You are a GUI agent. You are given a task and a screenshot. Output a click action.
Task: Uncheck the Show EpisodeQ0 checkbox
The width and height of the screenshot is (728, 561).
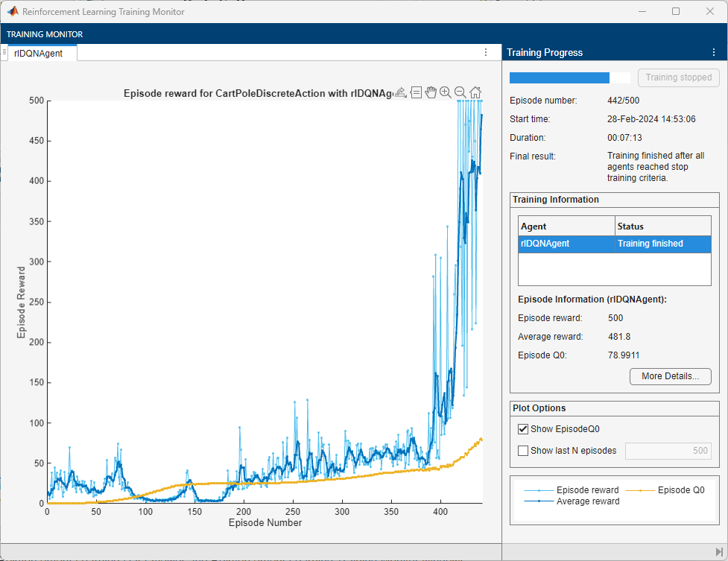523,429
